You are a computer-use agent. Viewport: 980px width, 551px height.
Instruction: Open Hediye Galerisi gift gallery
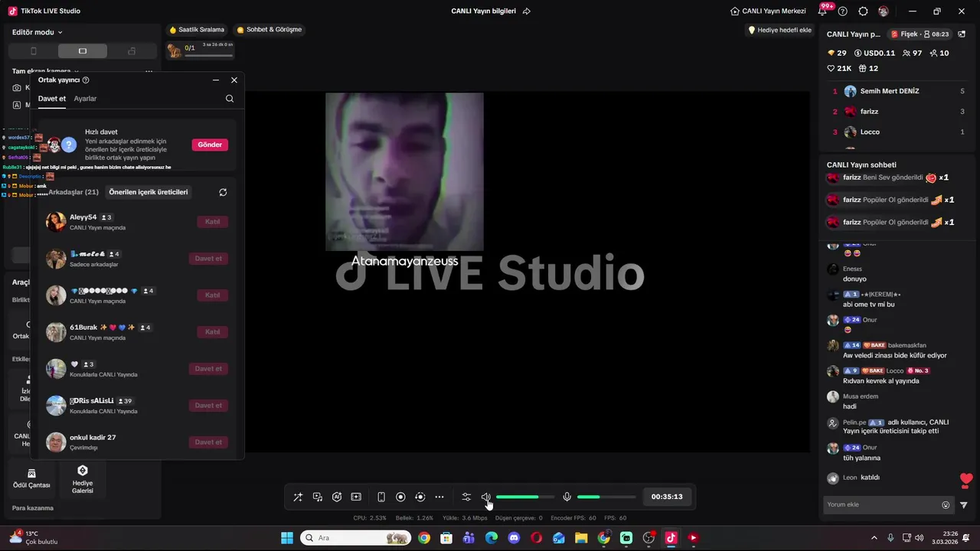point(83,479)
